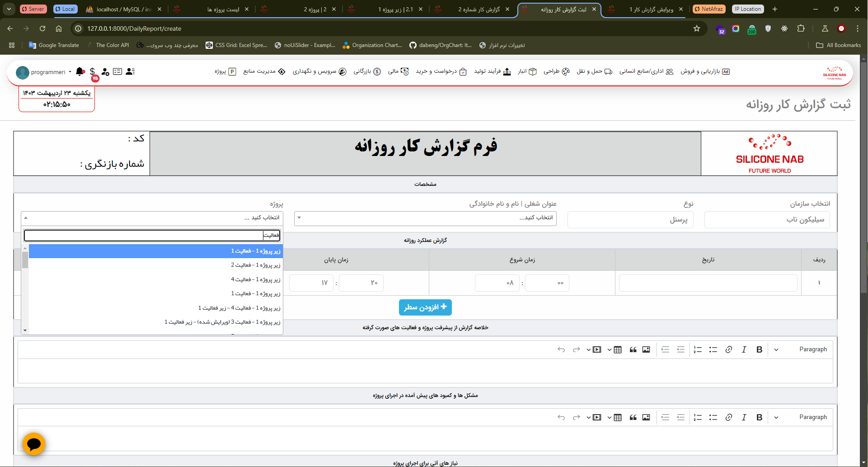Click the add-user icon in header
Image resolution: width=868 pixels, height=467 pixels.
(105, 72)
